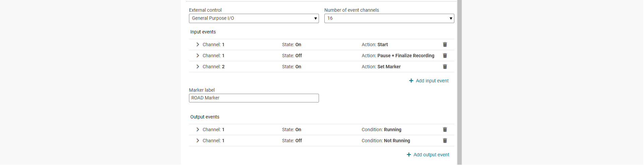
Task: Remove the Not Running output event
Action: [445, 141]
